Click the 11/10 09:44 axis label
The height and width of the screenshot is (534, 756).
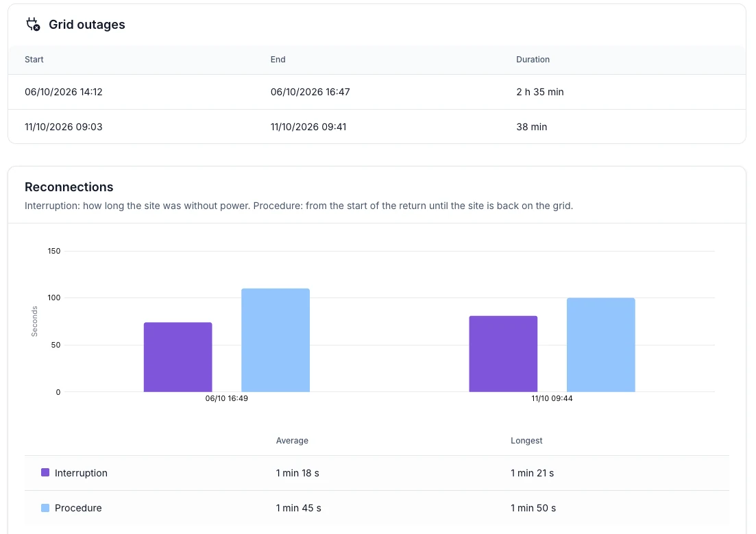point(552,398)
